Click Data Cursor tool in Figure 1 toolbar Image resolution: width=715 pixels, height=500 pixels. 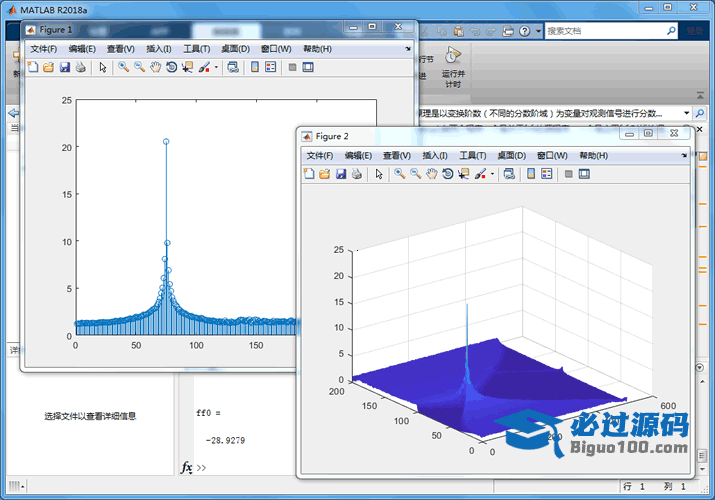(x=187, y=68)
